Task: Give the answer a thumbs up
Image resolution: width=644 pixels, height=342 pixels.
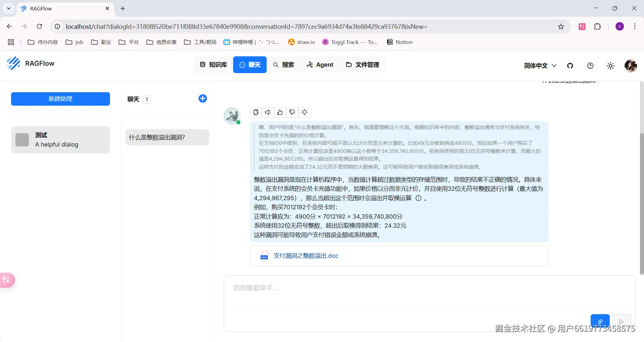Action: [x=280, y=112]
